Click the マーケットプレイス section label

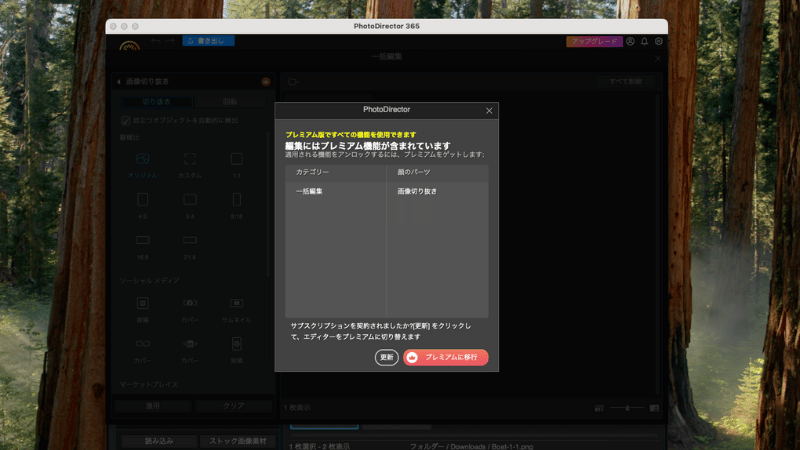149,385
